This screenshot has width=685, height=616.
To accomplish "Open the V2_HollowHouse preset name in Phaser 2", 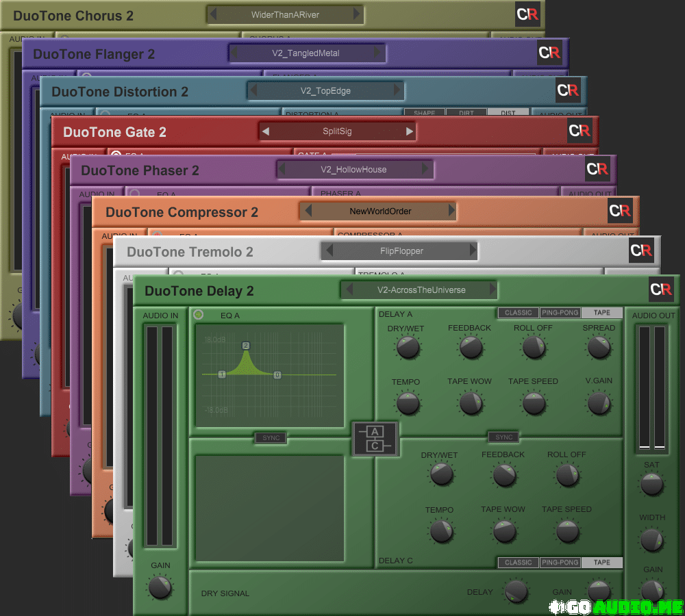I will click(x=353, y=169).
